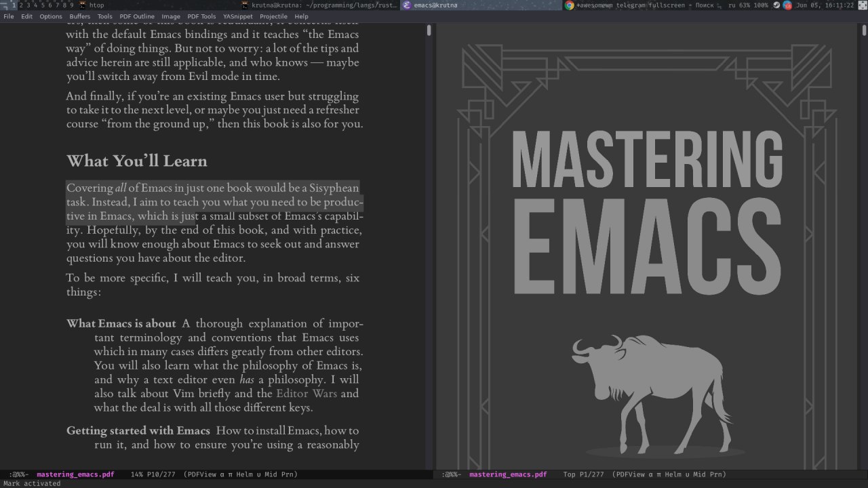The width and height of the screenshot is (868, 488).
Task: Click the gnu illustration on the cover
Action: tap(653, 394)
